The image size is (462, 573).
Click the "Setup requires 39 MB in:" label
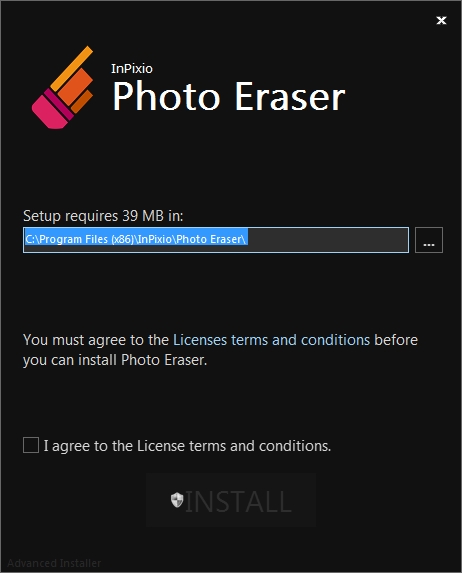[103, 216]
